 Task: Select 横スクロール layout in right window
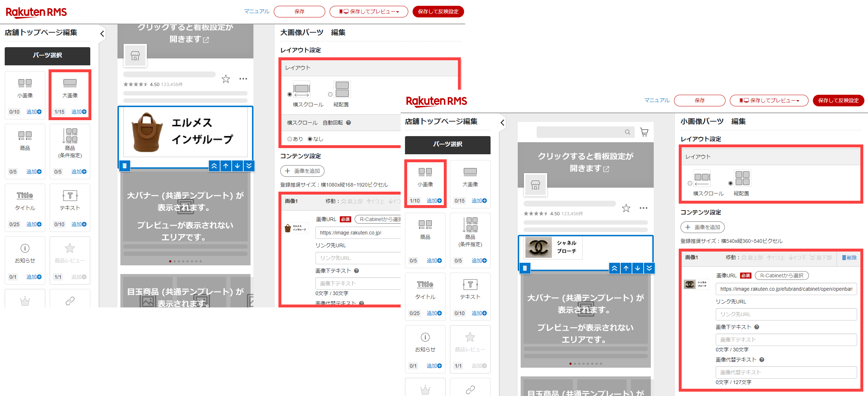click(x=690, y=183)
